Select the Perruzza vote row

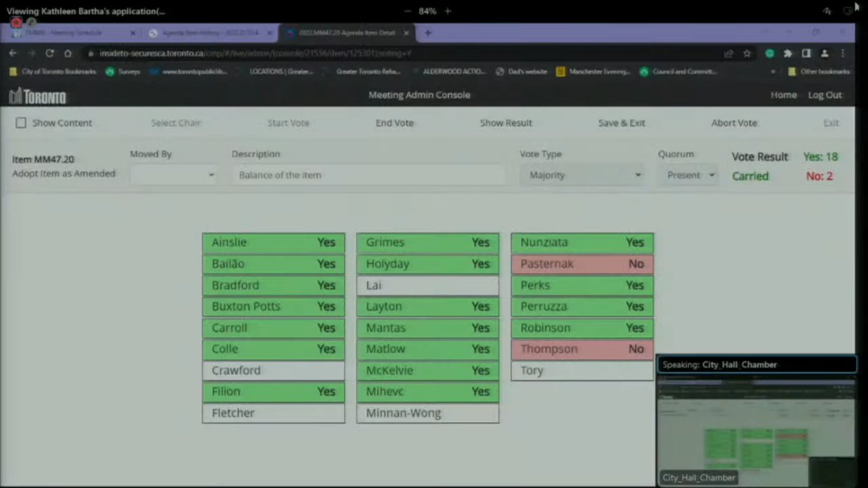pyautogui.click(x=582, y=307)
